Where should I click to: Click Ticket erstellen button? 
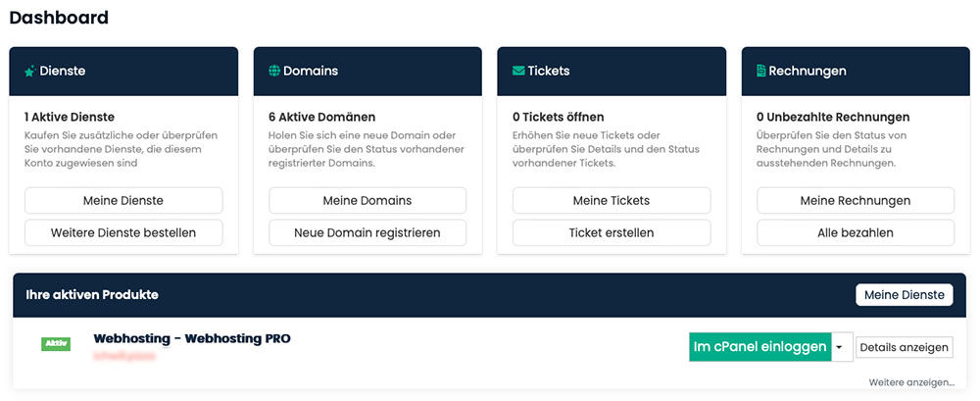(x=612, y=232)
